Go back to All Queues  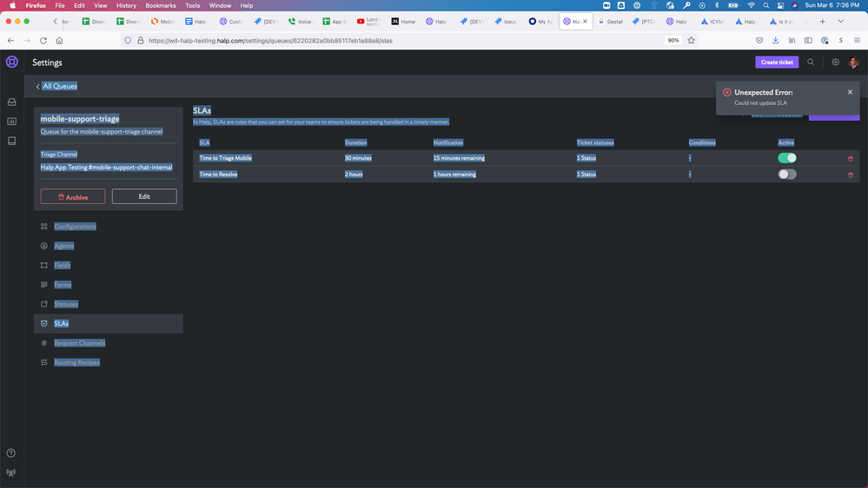pyautogui.click(x=57, y=86)
